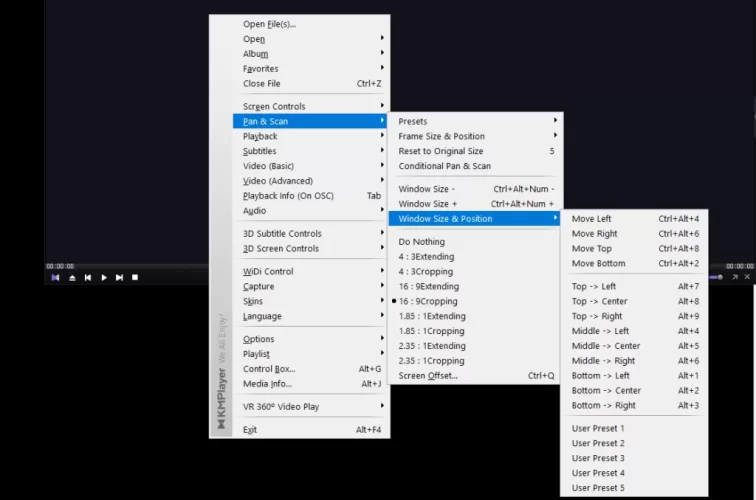Choose the 4 : 3Extending aspect option
The image size is (756, 500).
426,256
